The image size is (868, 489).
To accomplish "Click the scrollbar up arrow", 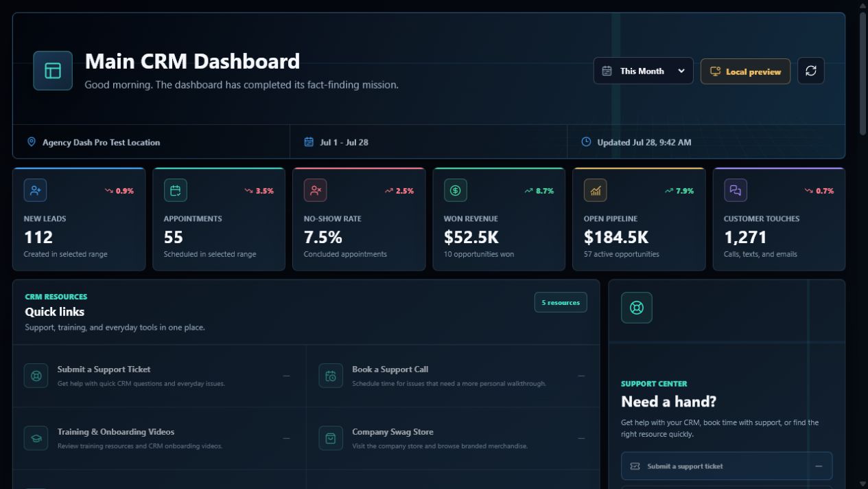I will coord(863,5).
